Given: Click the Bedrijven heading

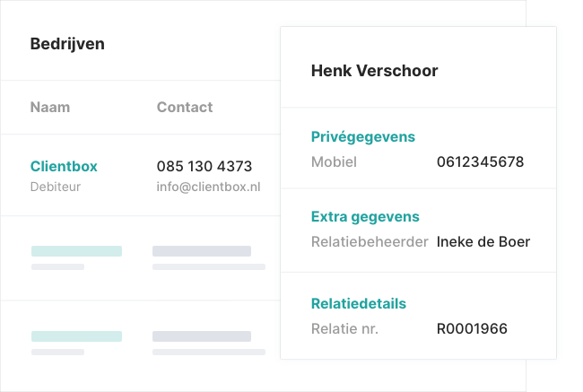Looking at the screenshot, I should tap(67, 44).
